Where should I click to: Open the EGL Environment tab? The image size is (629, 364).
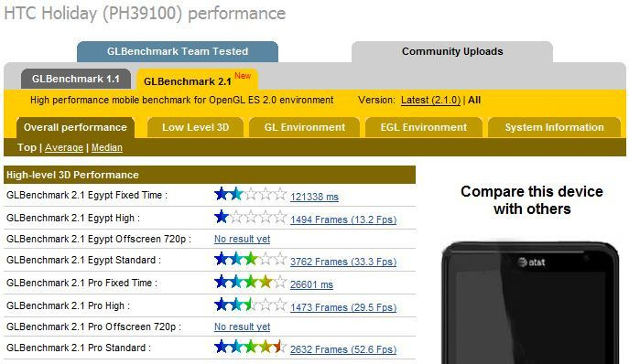424,127
